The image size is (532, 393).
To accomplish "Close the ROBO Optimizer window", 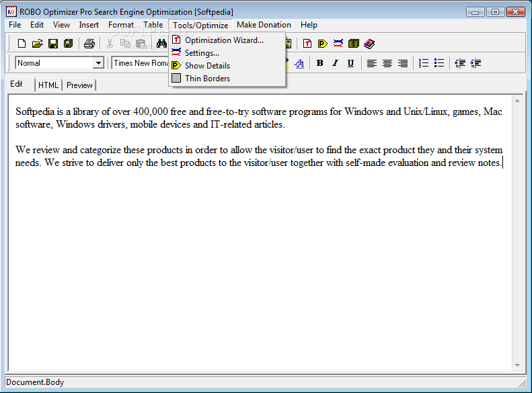I will click(516, 12).
